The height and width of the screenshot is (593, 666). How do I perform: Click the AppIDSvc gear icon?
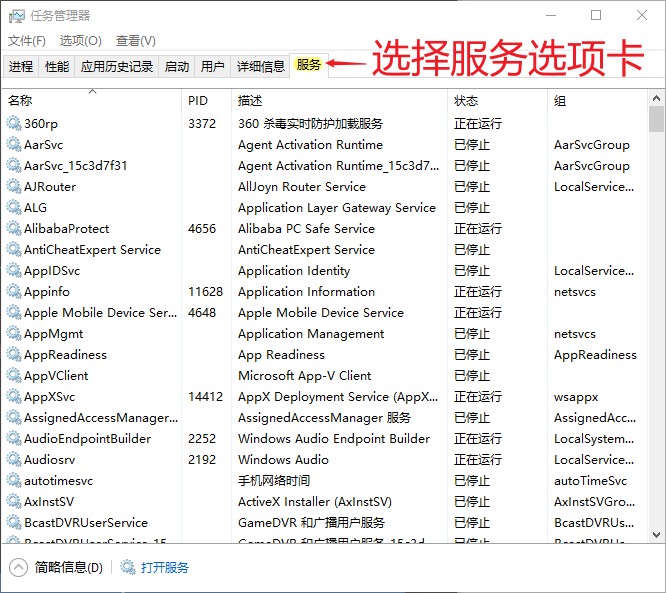point(14,271)
